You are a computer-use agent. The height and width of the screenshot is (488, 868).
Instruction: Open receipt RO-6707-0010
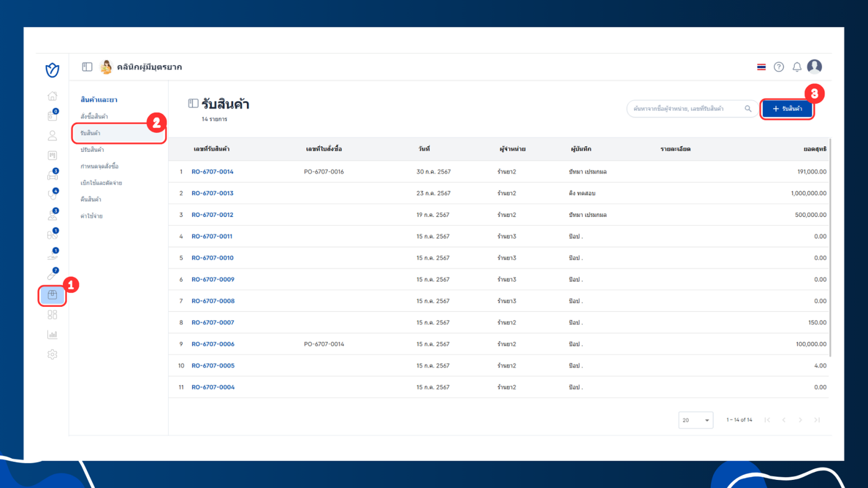point(213,258)
